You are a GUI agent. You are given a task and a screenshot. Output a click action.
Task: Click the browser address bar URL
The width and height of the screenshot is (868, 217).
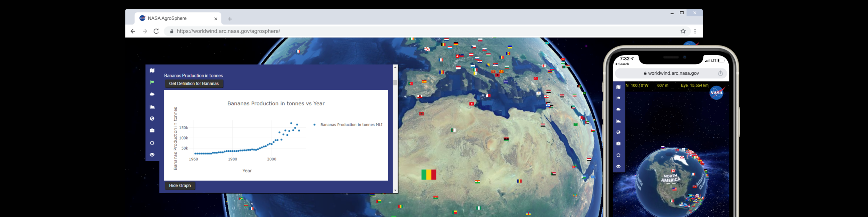[x=228, y=31]
